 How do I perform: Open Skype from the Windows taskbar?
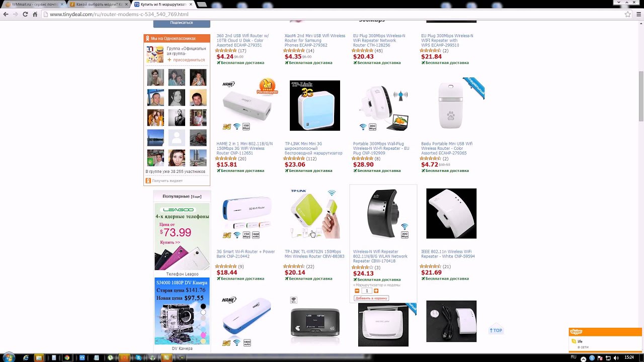138,357
